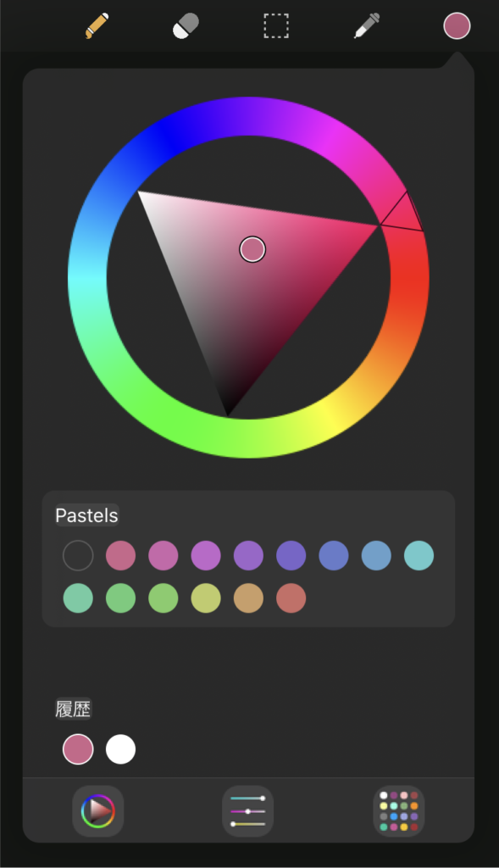Open the palette swatches grid tab
Image resolution: width=499 pixels, height=868 pixels.
coord(399,811)
